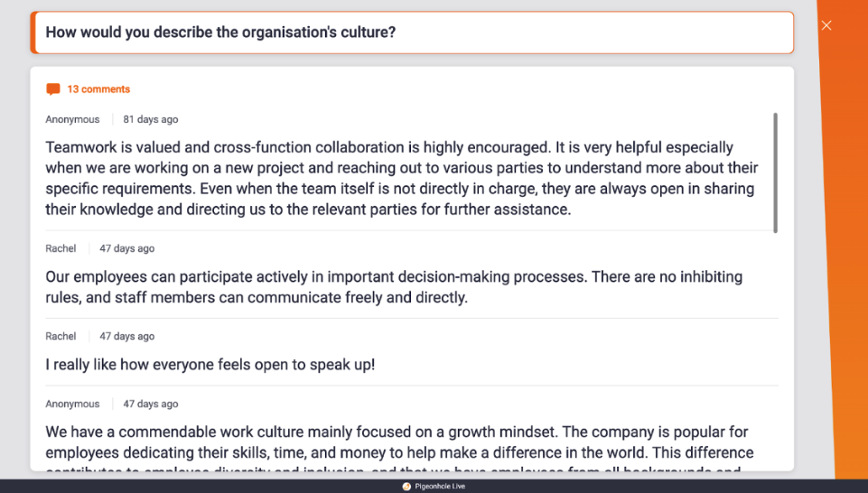
Task: Select the teamwork and cross-function collaboration comment
Action: pos(402,178)
